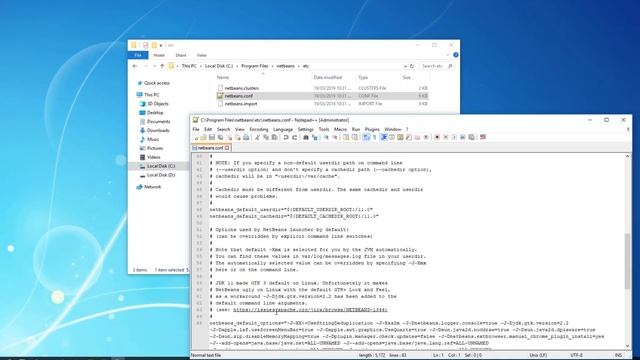
Task: Toggle synchronized vertical scrolling icon
Action: click(x=346, y=138)
